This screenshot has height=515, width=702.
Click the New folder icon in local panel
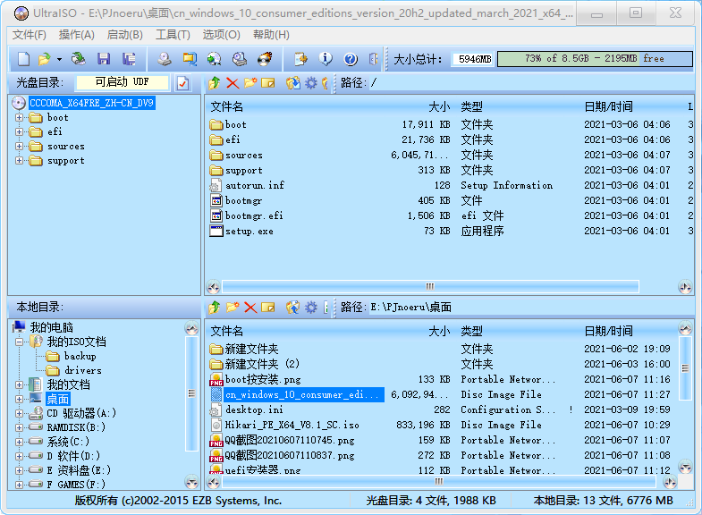pyautogui.click(x=232, y=307)
